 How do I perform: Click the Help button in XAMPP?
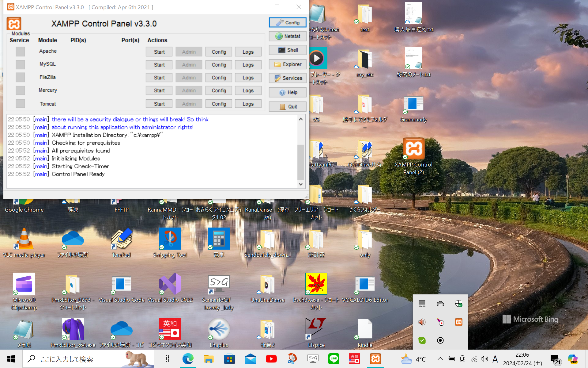pos(287,92)
